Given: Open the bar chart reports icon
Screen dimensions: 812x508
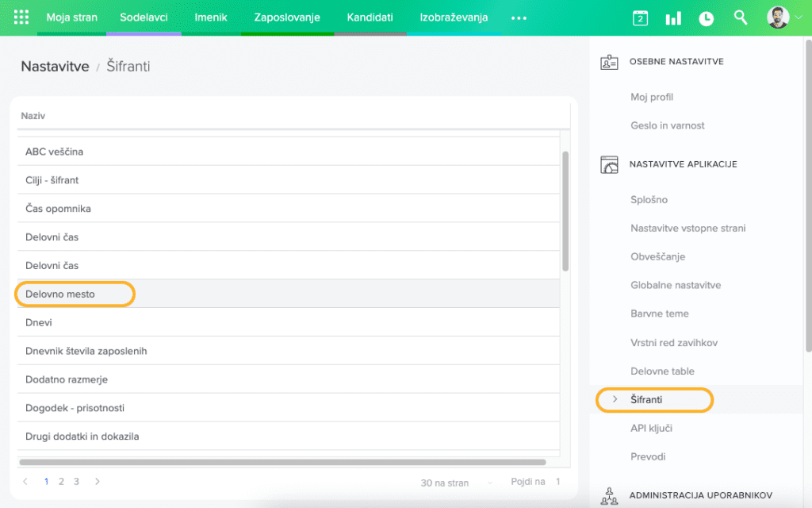Looking at the screenshot, I should (x=673, y=18).
